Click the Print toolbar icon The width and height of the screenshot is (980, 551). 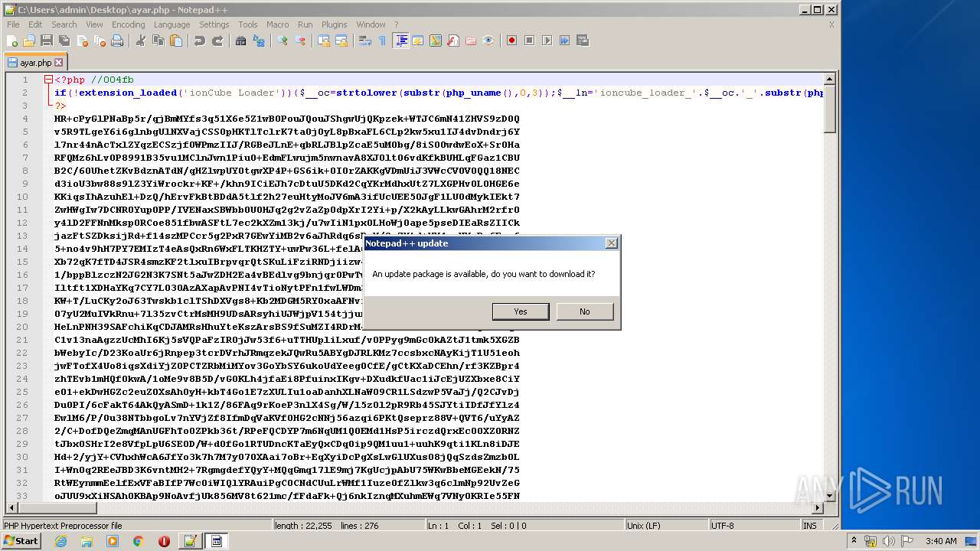117,41
